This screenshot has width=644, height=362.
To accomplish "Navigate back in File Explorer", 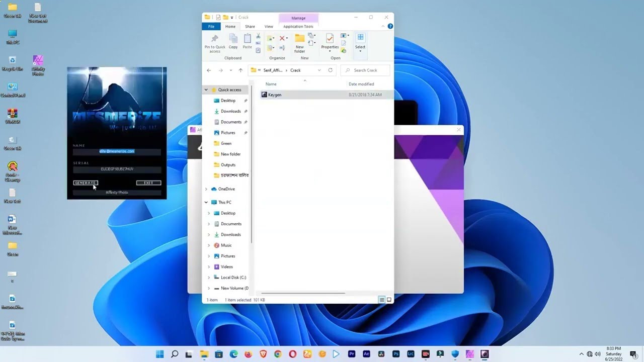I will click(209, 70).
